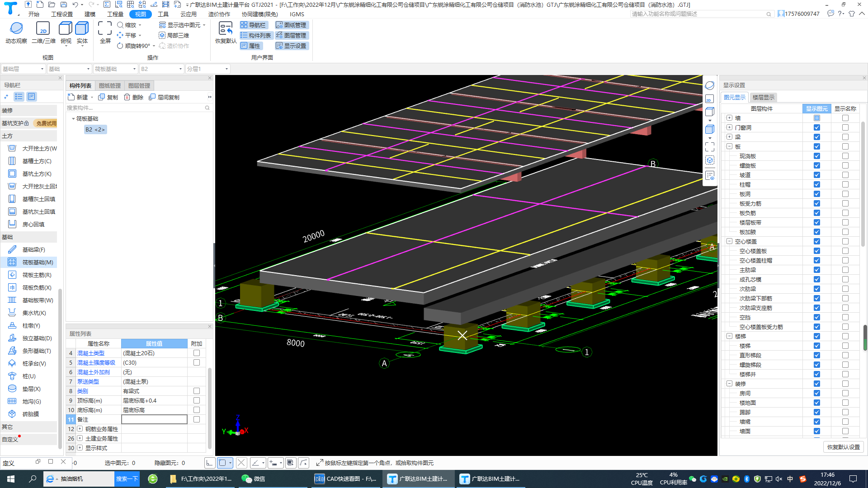Open B2 component dropdown
This screenshot has height=488, width=868.
(161, 69)
